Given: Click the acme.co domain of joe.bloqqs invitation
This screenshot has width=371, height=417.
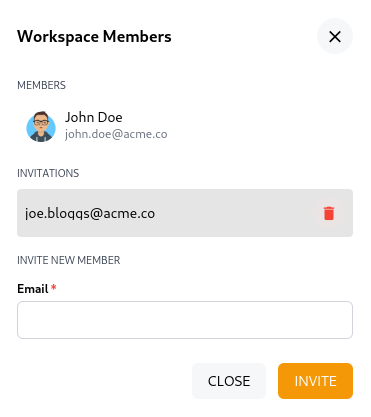Looking at the screenshot, I should pos(129,214).
